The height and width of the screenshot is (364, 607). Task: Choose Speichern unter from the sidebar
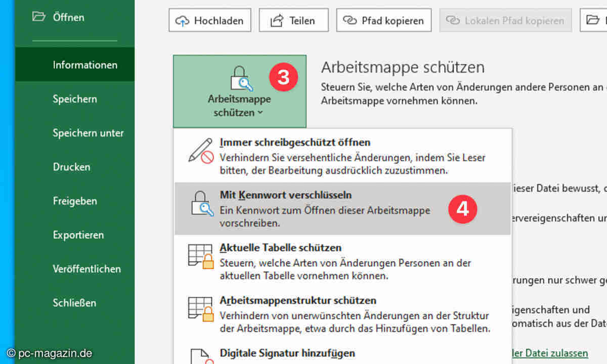[x=88, y=133]
